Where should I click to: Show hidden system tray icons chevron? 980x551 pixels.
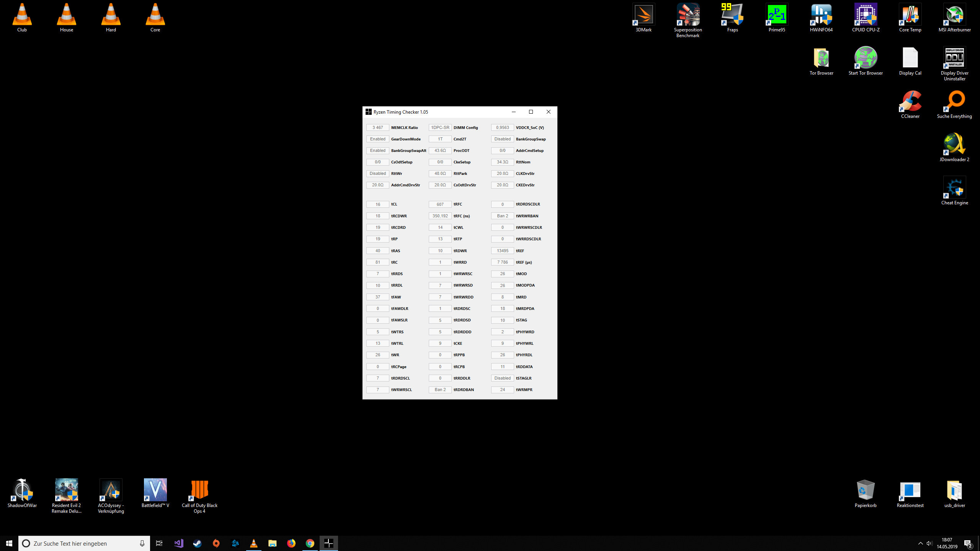pos(920,543)
